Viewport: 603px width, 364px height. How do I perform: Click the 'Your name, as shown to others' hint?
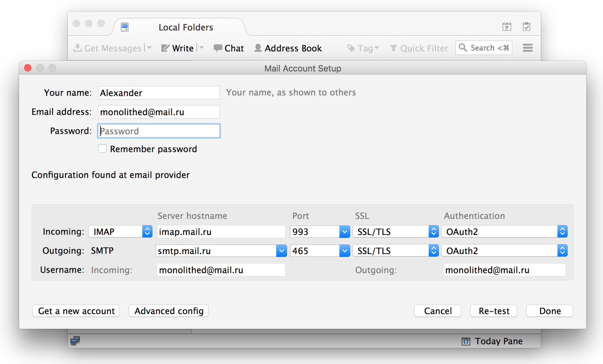coord(291,92)
